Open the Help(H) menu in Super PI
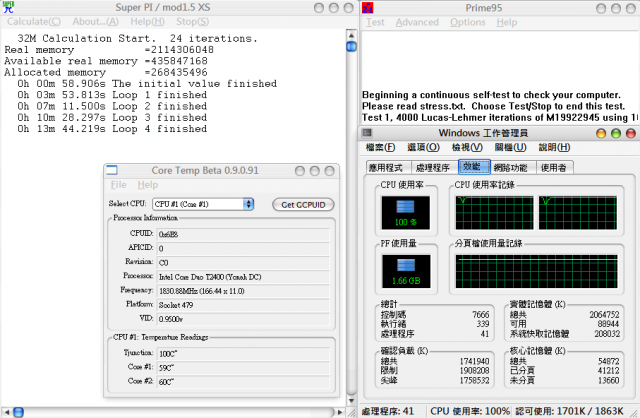 (x=147, y=22)
